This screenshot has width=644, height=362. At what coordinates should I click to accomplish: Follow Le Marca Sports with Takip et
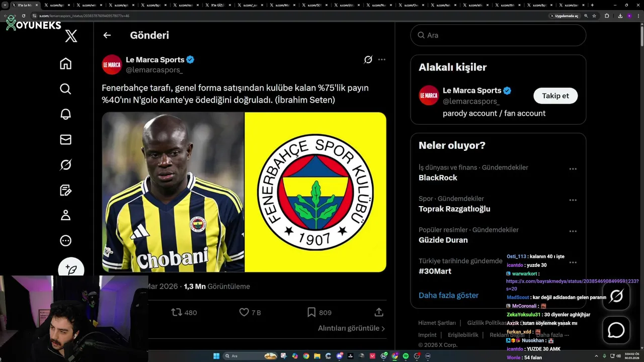[555, 96]
